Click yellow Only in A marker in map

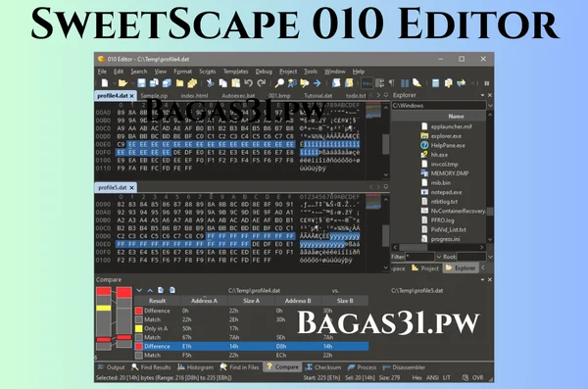point(104,308)
